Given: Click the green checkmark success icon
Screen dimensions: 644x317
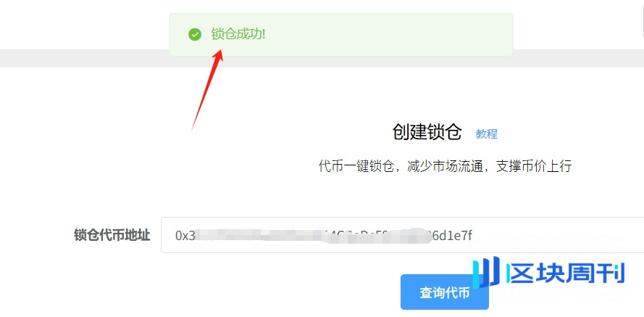Looking at the screenshot, I should [195, 35].
